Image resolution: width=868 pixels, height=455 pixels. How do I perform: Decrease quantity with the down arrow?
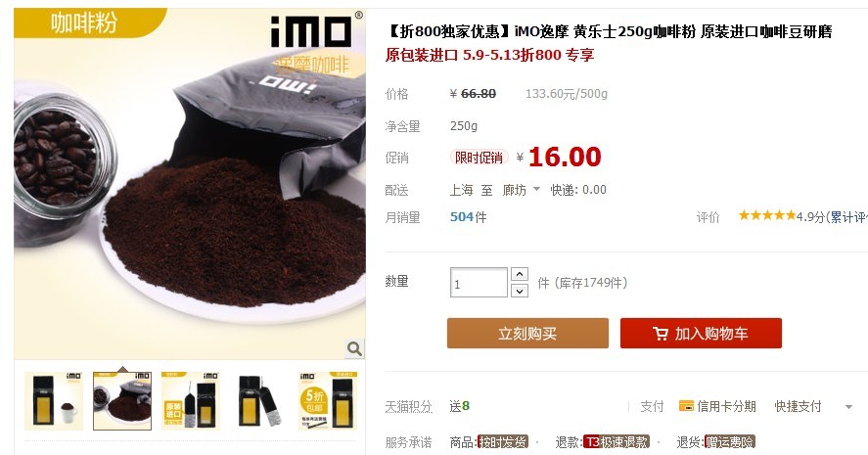[520, 291]
